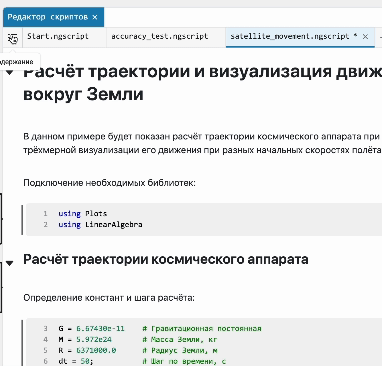Screen dimensions: 382x366
Task: Click text Подключение необходимых библиотек
Action: [109, 183]
